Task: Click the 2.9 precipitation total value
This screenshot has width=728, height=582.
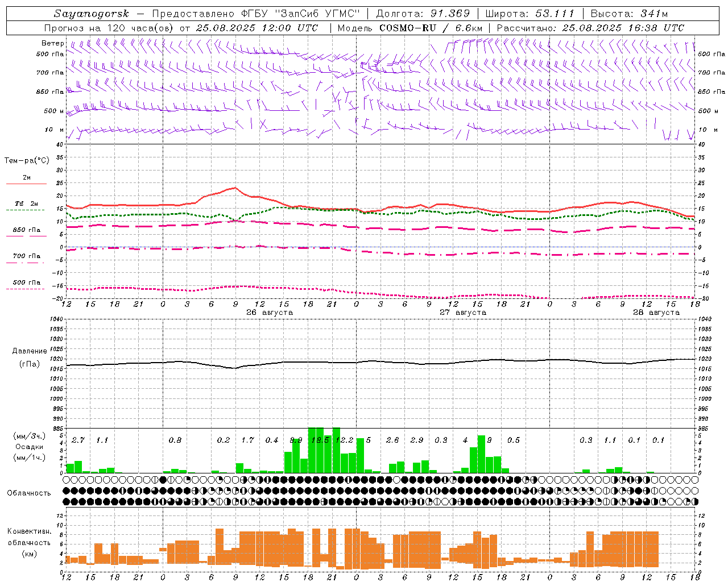Action: [416, 440]
